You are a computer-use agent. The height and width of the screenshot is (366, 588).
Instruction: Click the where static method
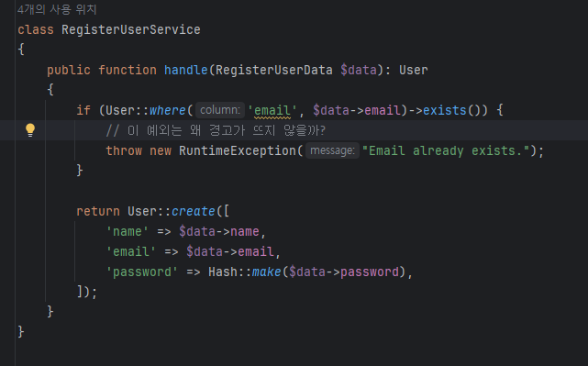(167, 111)
